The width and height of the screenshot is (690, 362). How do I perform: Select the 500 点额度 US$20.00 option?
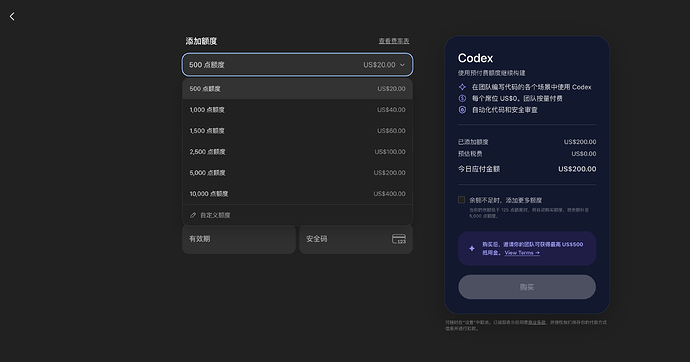pos(297,89)
